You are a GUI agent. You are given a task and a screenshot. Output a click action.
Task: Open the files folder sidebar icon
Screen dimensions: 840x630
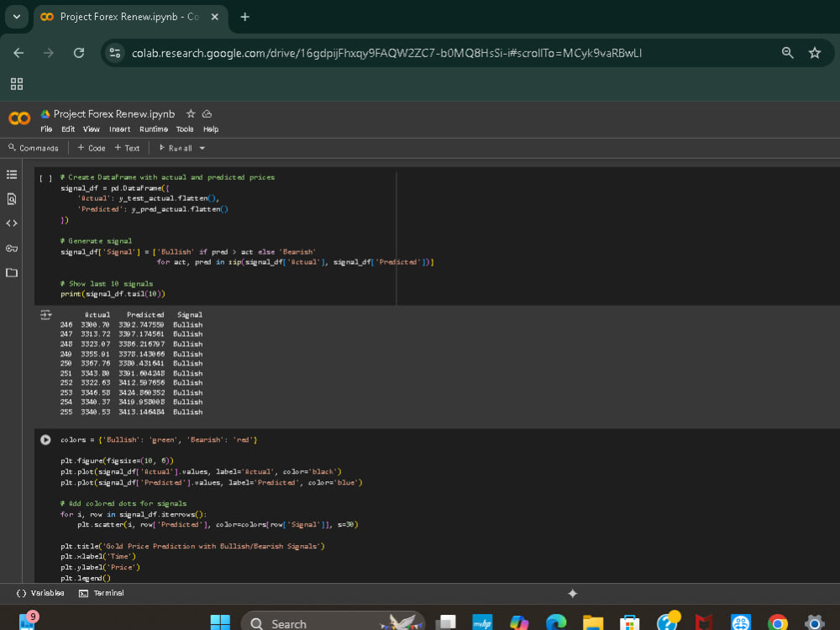[x=12, y=273]
